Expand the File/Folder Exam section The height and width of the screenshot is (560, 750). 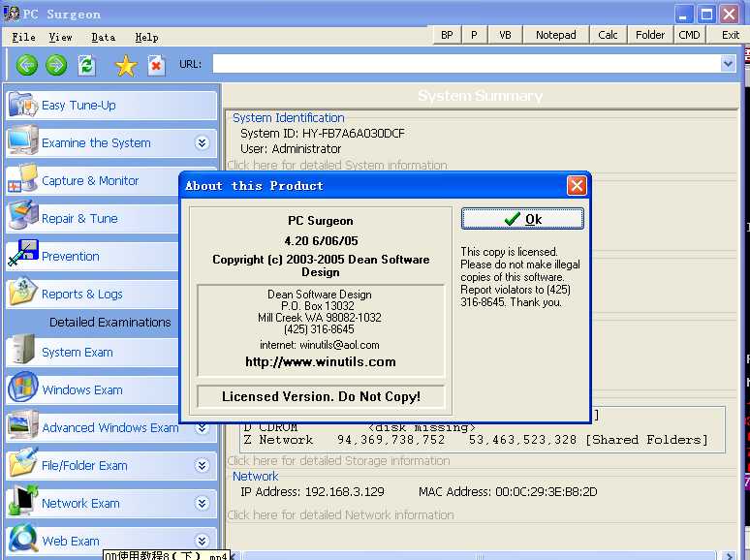pyautogui.click(x=202, y=465)
